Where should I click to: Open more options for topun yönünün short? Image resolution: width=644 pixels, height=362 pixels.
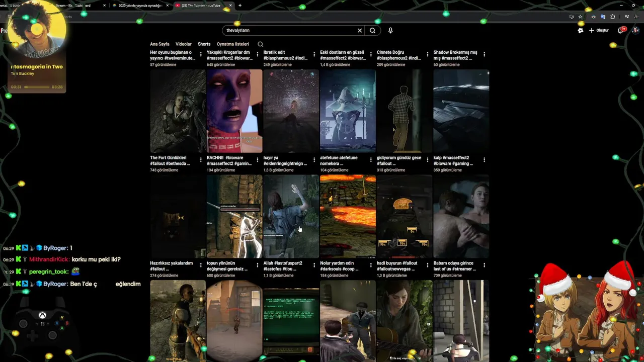[x=258, y=265]
